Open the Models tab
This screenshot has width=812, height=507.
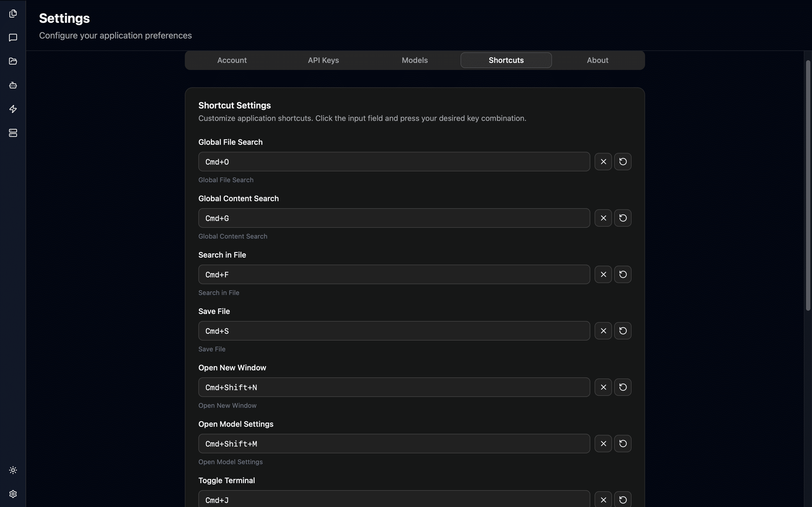(415, 60)
